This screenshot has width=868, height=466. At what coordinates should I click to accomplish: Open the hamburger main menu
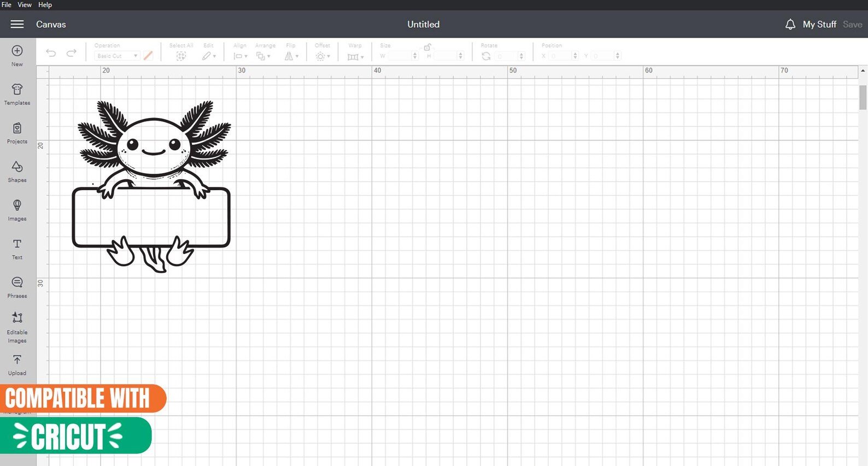coord(17,24)
